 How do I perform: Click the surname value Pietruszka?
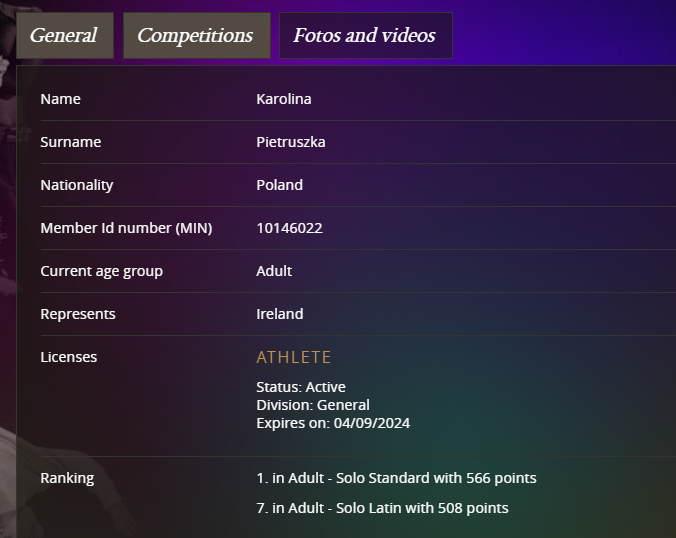(290, 142)
